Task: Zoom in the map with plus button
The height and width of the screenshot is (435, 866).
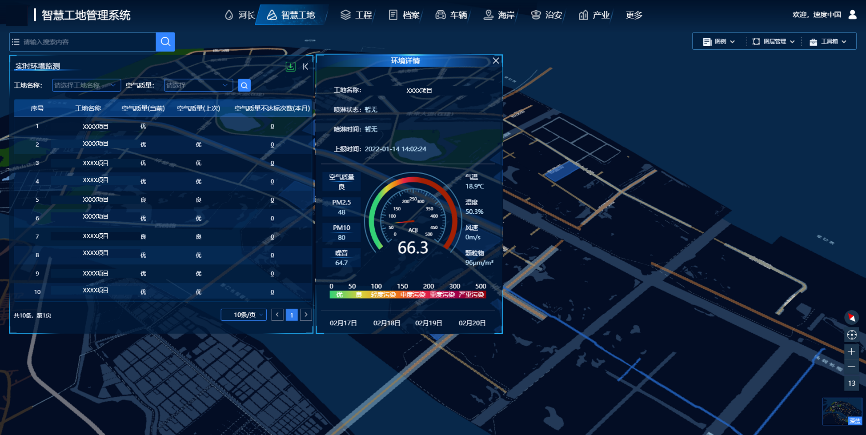Action: (851, 351)
